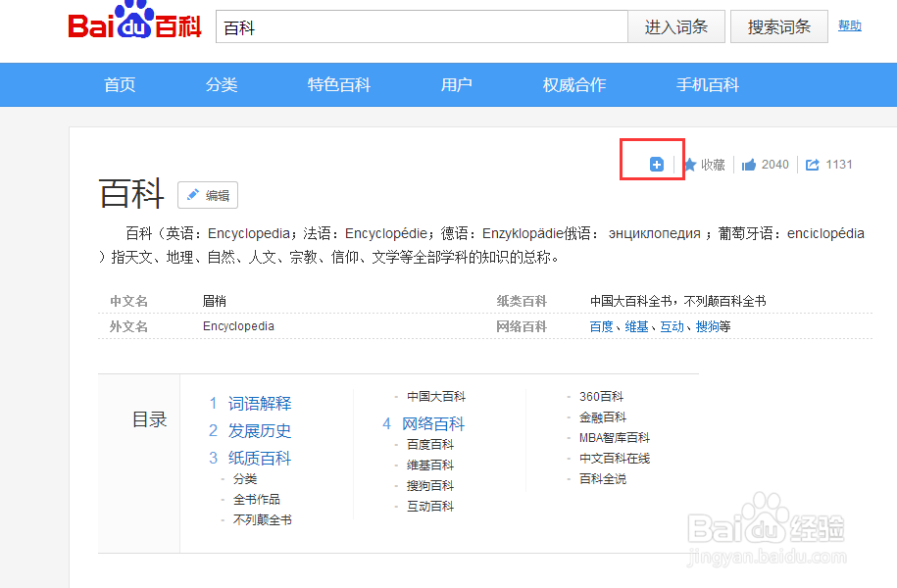Viewport: 897px width, 588px height.
Task: Go to the 维基百科 subsection
Action: click(x=430, y=465)
